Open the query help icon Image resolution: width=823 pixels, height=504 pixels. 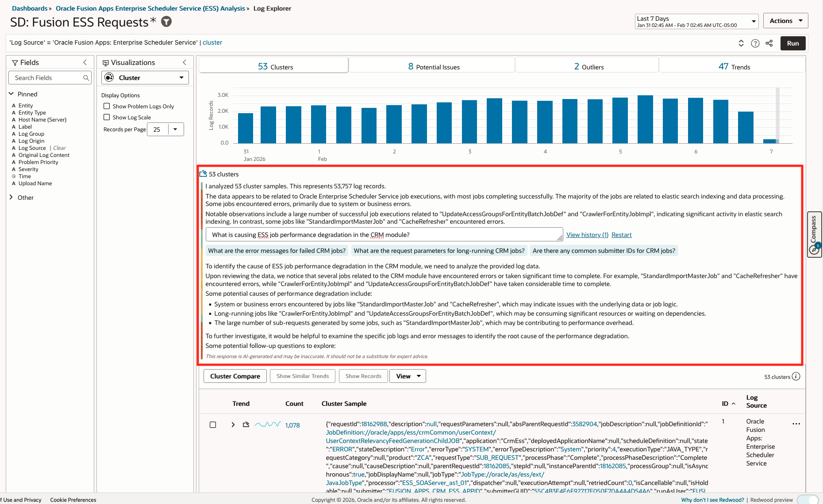tap(755, 43)
